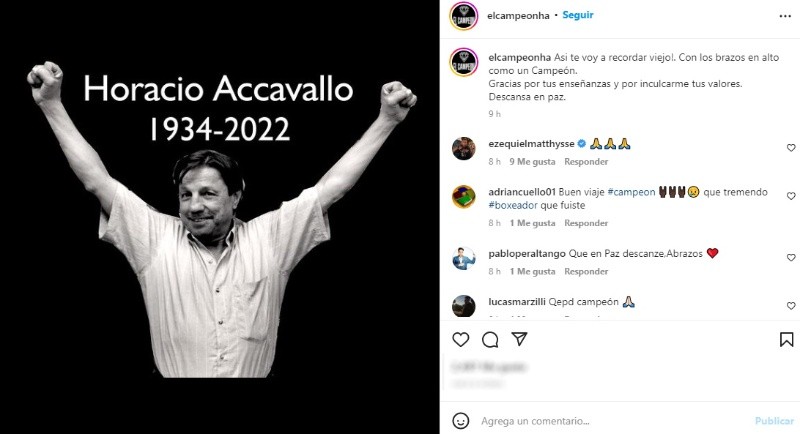
Task: Open the Horacio Accavallo tribute photo
Action: [x=220, y=217]
